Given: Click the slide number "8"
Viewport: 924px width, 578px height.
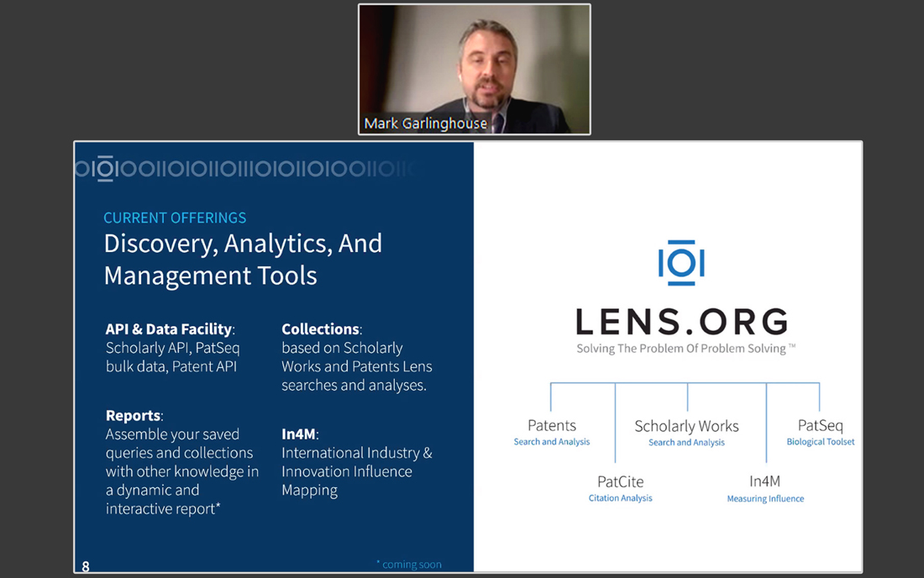Looking at the screenshot, I should pos(86,567).
